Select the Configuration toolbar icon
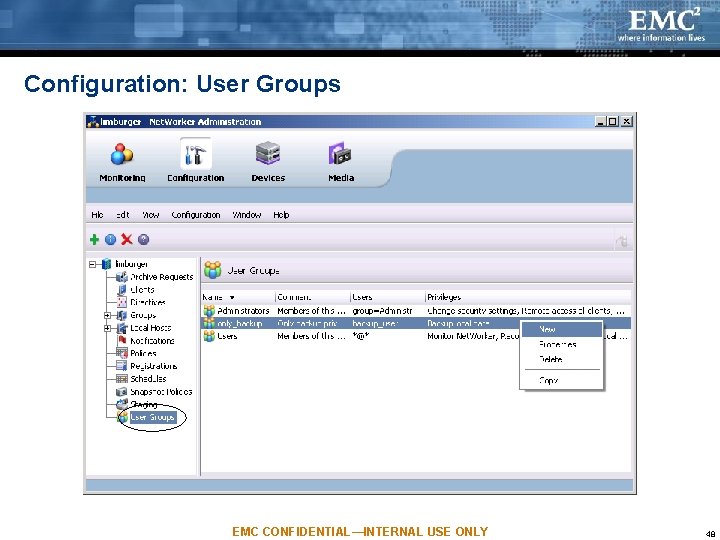The width and height of the screenshot is (720, 540). point(196,154)
